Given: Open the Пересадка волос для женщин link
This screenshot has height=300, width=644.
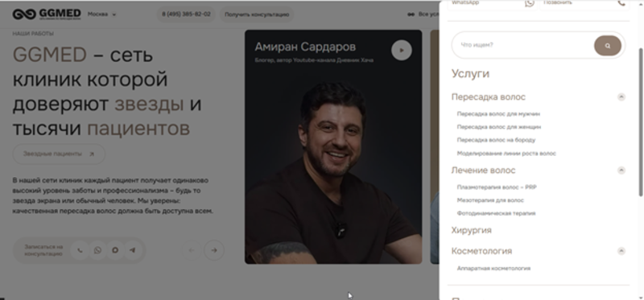Looking at the screenshot, I should click(x=498, y=127).
